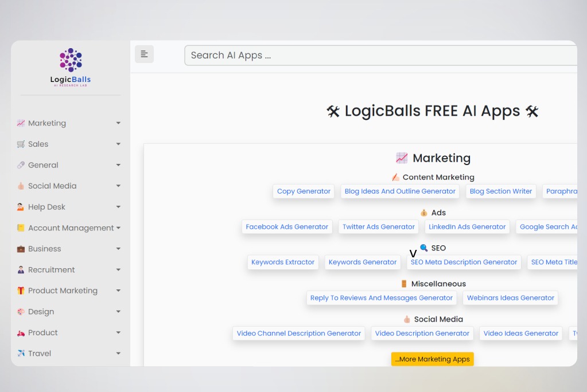Expand the Recruitment dropdown arrow
The height and width of the screenshot is (392, 587).
[118, 270]
